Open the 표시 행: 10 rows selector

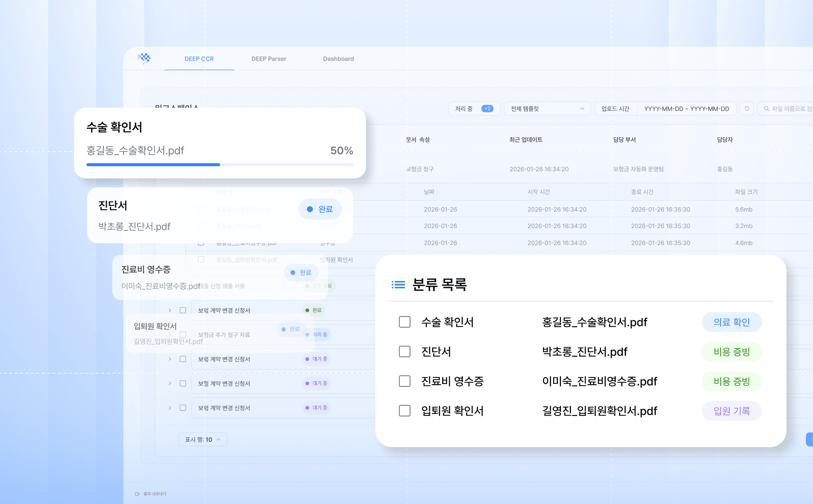203,439
